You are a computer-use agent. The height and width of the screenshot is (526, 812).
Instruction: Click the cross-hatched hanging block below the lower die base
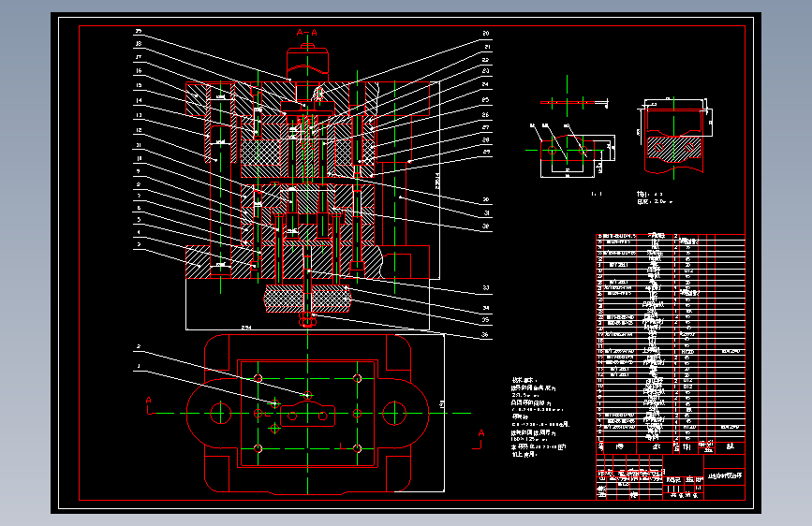[307, 299]
